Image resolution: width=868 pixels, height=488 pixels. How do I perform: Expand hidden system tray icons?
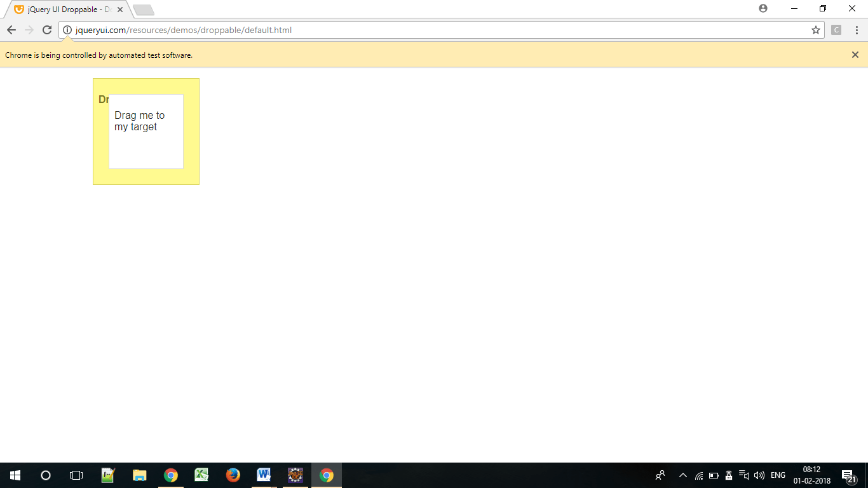[x=682, y=475]
